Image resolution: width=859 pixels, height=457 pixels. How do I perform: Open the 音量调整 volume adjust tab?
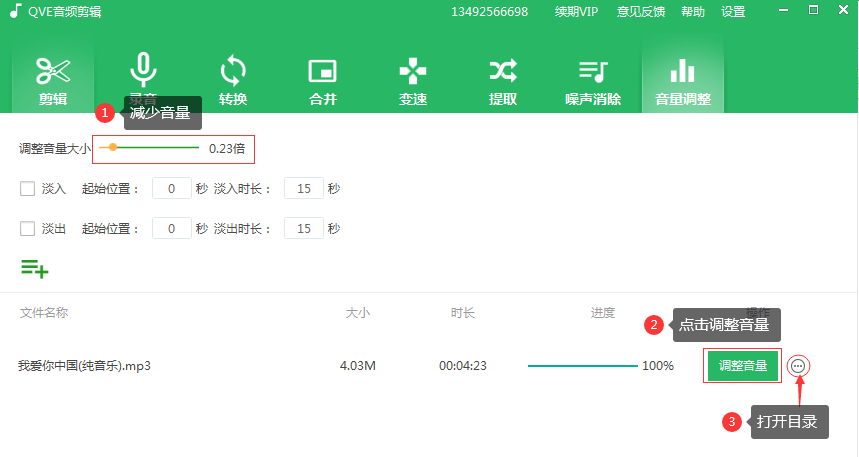click(682, 79)
